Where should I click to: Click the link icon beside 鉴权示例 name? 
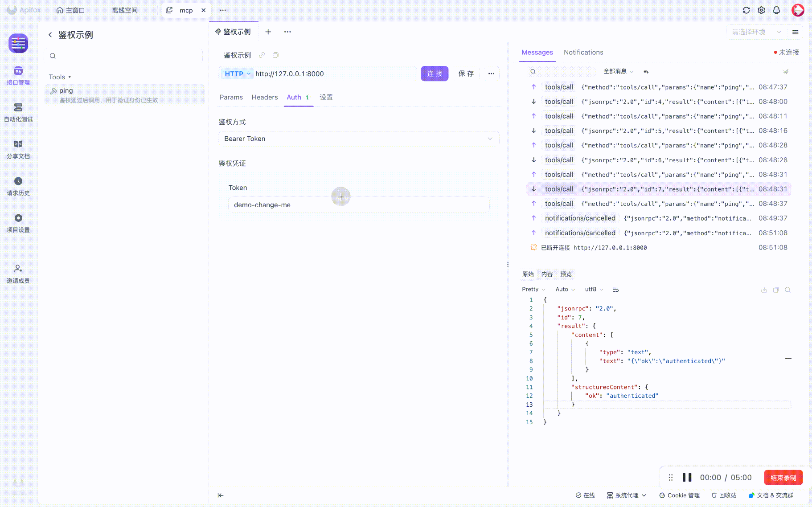click(262, 55)
